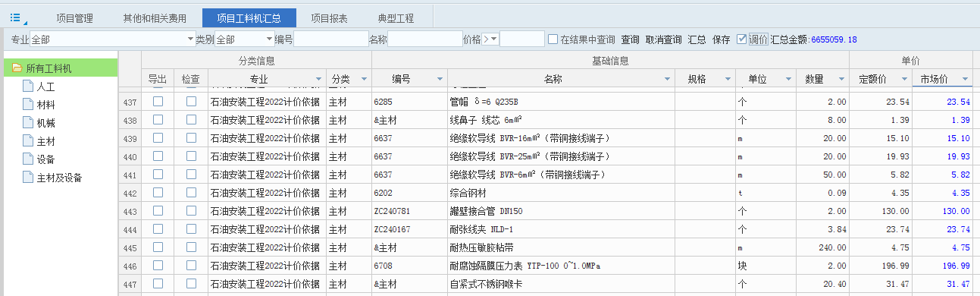The image size is (980, 296).
Task: Switch to the 项目管理 tab
Action: [x=74, y=18]
